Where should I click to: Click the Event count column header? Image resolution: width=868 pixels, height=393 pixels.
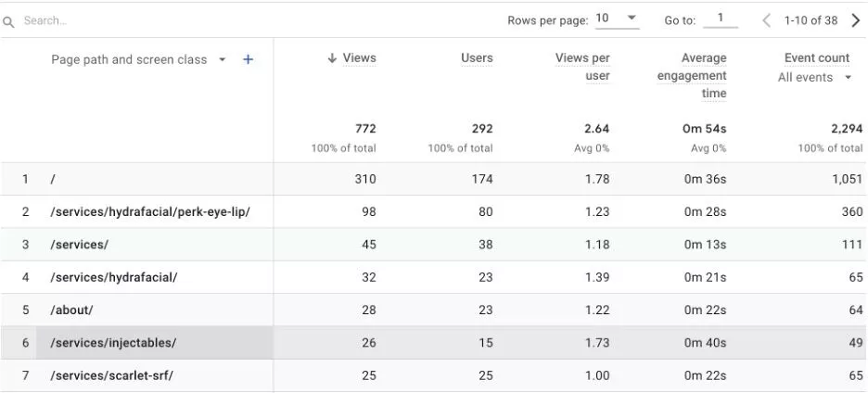(x=817, y=57)
